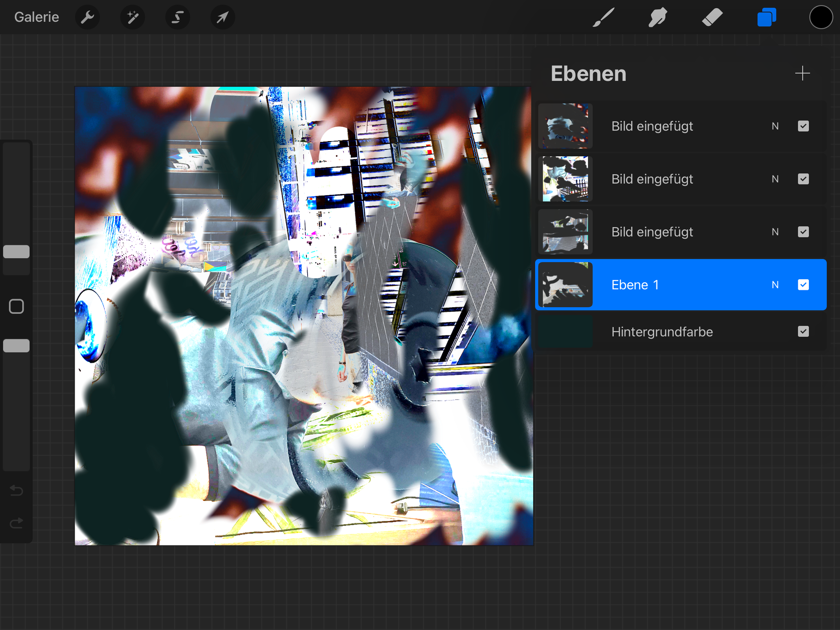This screenshot has width=840, height=630.
Task: Tap the undo arrow in sidebar
Action: click(x=16, y=490)
